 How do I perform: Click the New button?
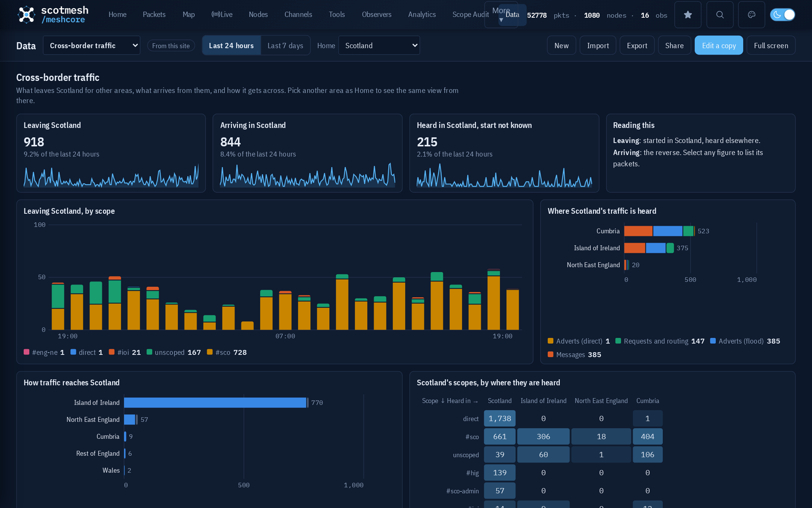click(561, 46)
